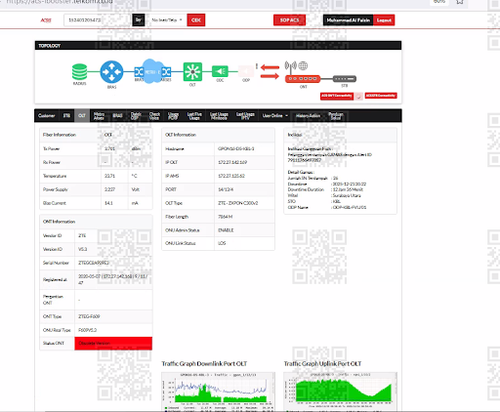Click the Temperature value in Fiber Information
The width and height of the screenshot is (500, 412).
(110, 176)
